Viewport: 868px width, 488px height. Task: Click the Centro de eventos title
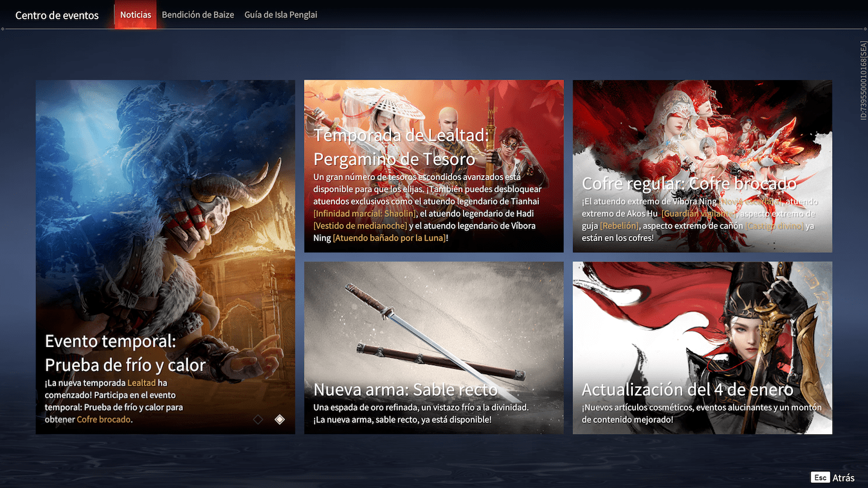coord(57,16)
